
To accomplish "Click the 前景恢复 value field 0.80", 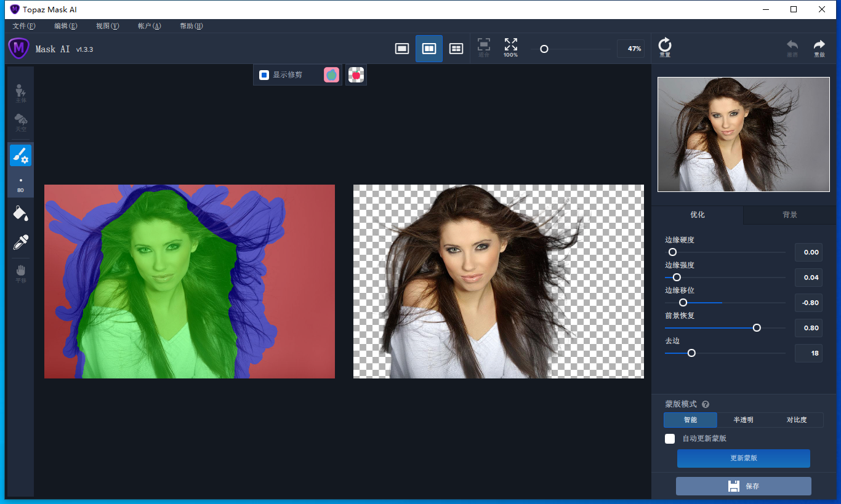I will (x=808, y=328).
